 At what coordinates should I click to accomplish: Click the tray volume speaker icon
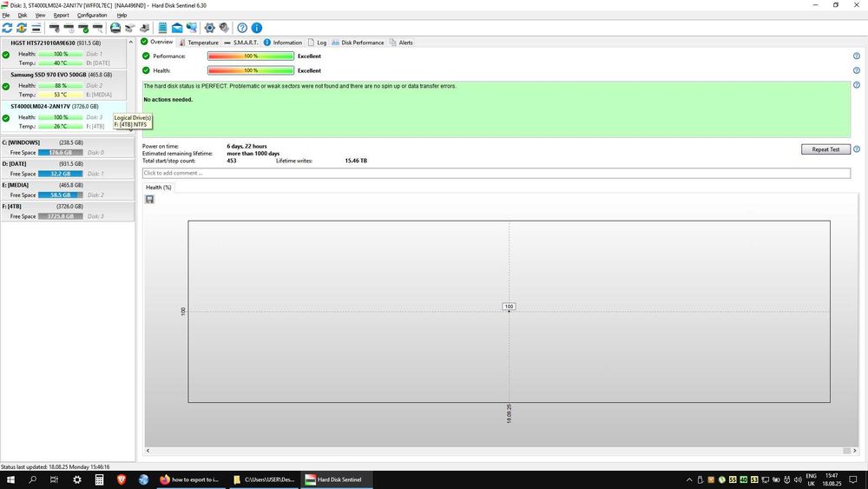(x=798, y=479)
